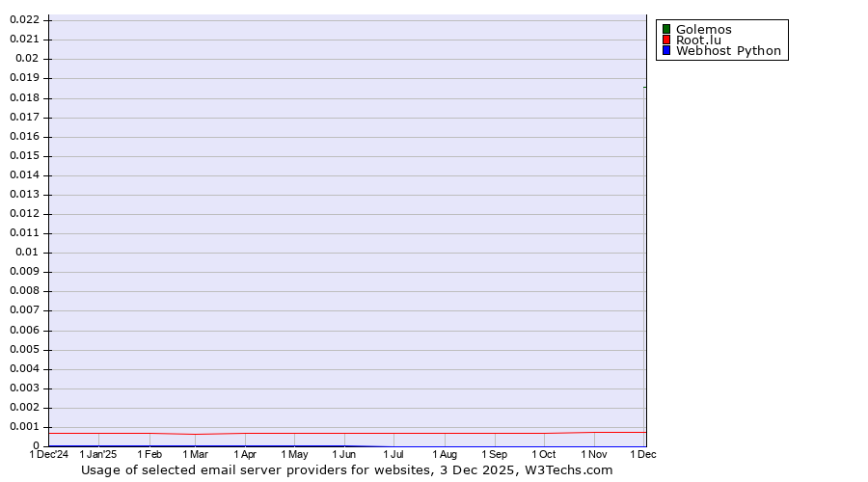Click the 1 Mar x-axis label
Screen dimensions: 868x482
point(195,454)
